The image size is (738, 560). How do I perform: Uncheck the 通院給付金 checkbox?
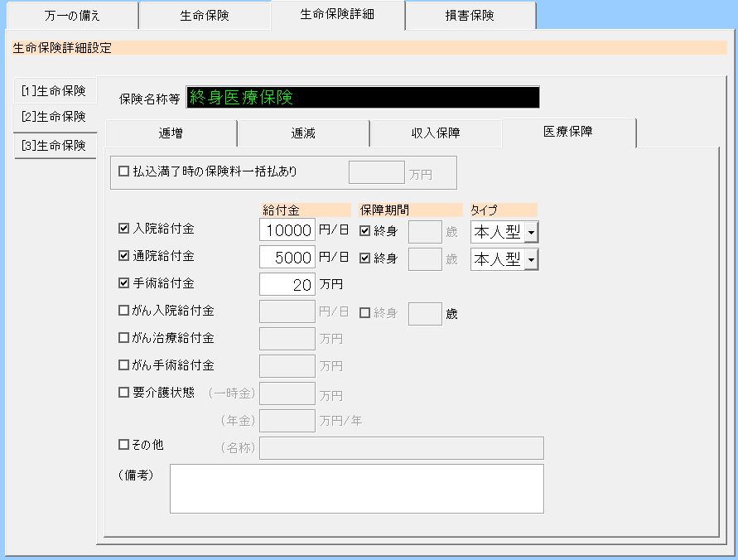coord(124,256)
